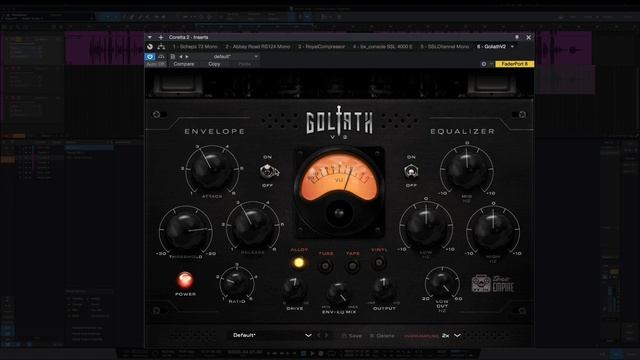
Task: Pin the plugin window
Action: [517, 37]
